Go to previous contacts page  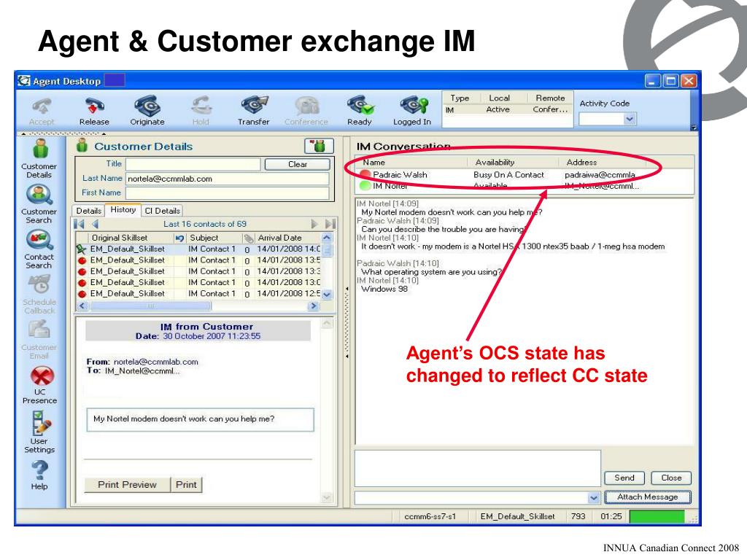tap(96, 224)
